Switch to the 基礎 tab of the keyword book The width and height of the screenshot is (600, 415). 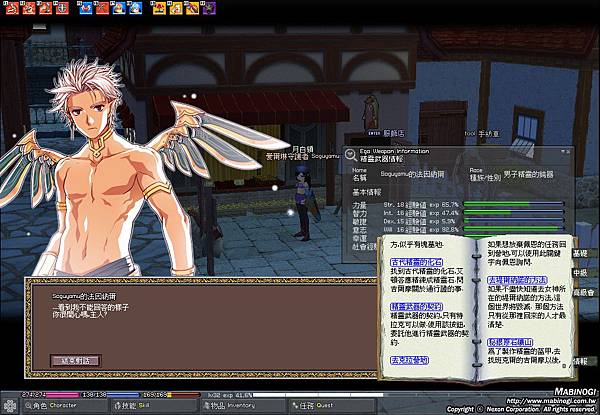coord(582,253)
